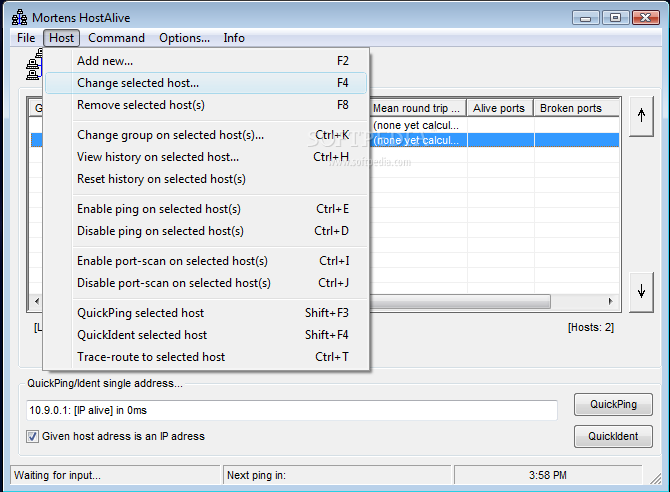
Task: Click the horizontal scrollbar left arrow
Action: [x=37, y=301]
